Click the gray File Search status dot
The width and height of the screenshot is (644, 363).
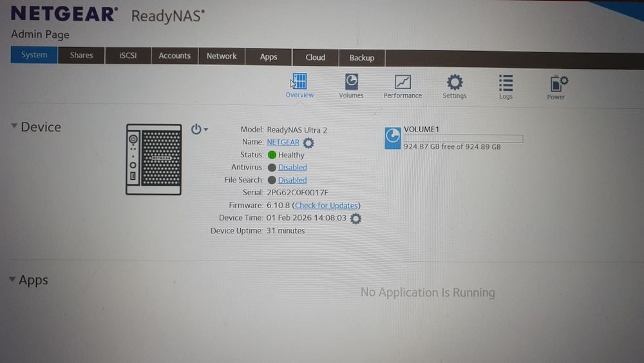point(272,180)
